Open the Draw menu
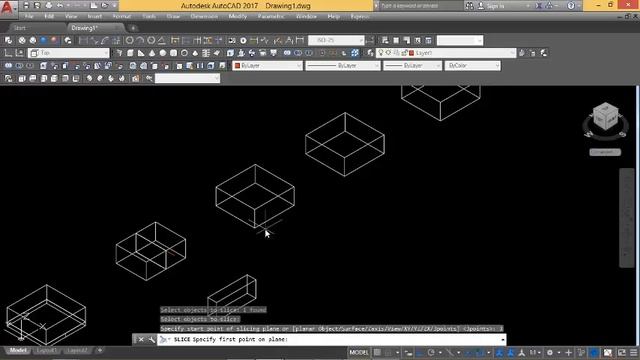This screenshot has width=640, height=360. [173, 17]
